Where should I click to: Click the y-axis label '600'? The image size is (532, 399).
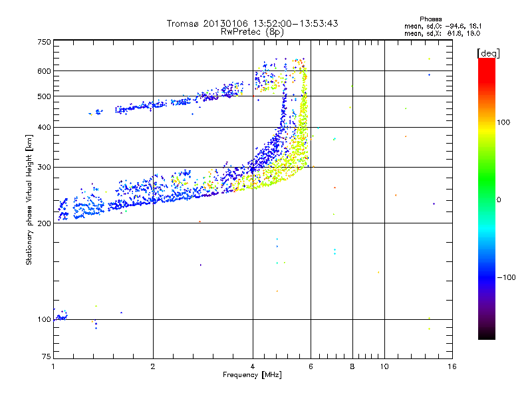[44, 71]
